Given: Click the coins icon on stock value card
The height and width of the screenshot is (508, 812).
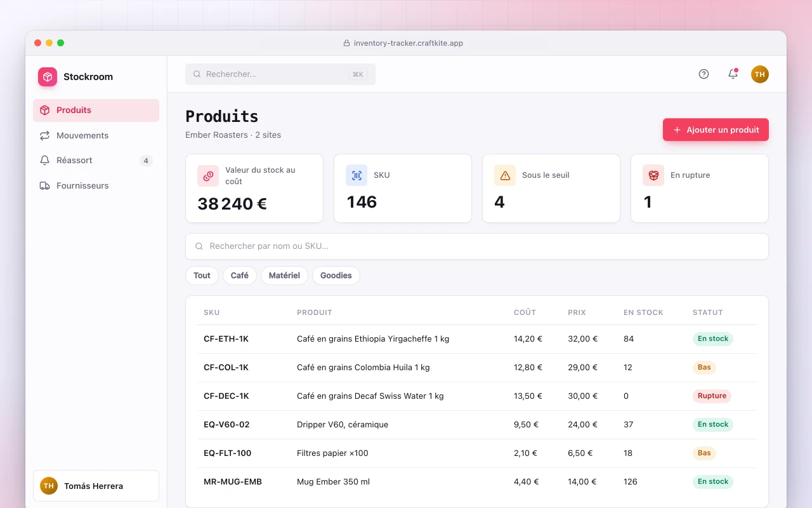Looking at the screenshot, I should tap(208, 176).
